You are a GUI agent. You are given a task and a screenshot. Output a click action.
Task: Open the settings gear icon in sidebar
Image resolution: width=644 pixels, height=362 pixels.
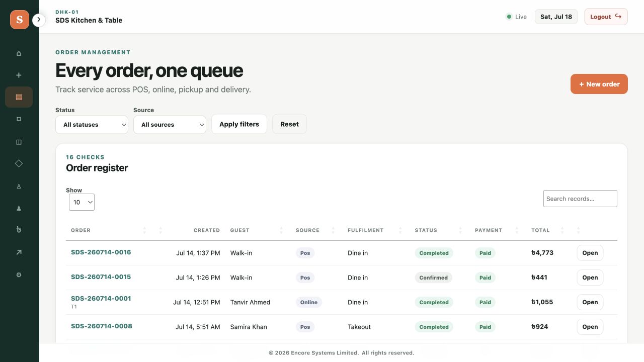pyautogui.click(x=19, y=275)
